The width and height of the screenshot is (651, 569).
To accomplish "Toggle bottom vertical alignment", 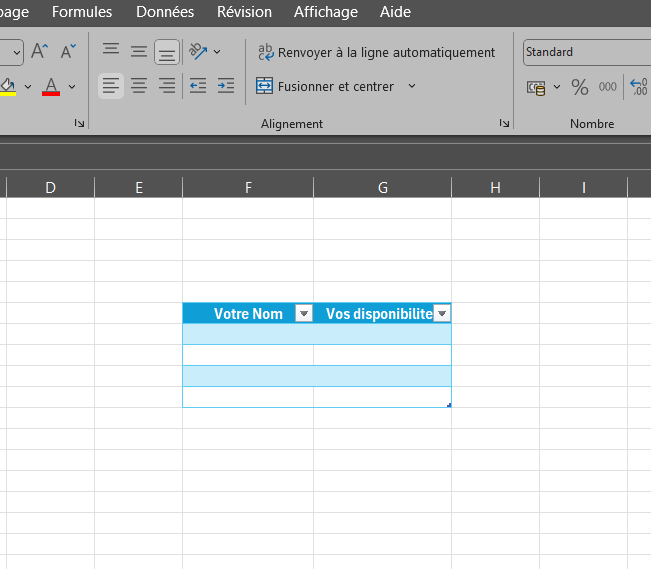I will coord(167,52).
